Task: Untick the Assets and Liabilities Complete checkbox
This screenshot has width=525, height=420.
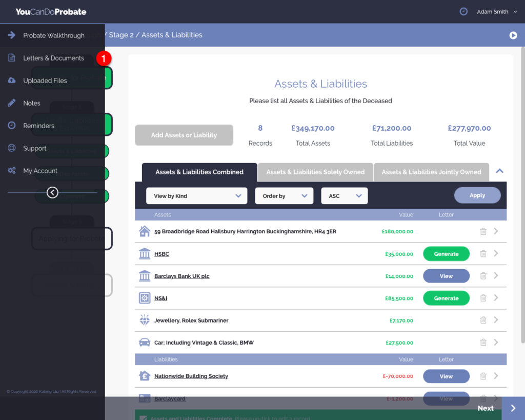Action: [x=144, y=418]
